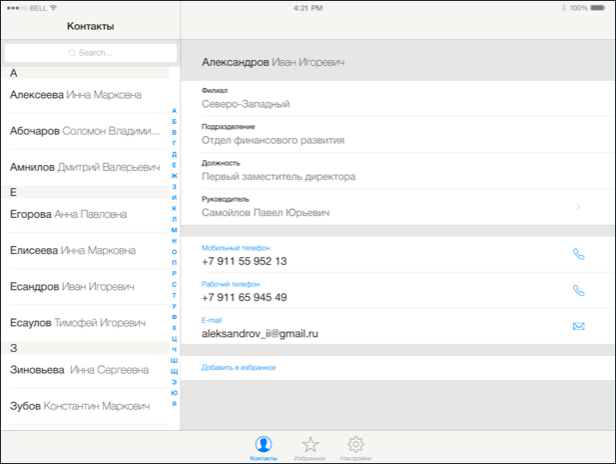The image size is (616, 464).
Task: Focus the Search contacts field
Action: [x=91, y=53]
